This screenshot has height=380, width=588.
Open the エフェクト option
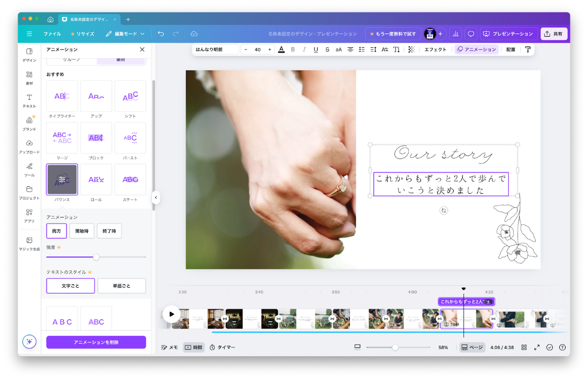[x=435, y=49]
